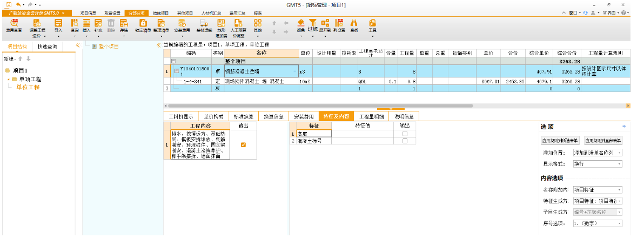
Task: Open the 单价构成 bottom tab
Action: 213,116
